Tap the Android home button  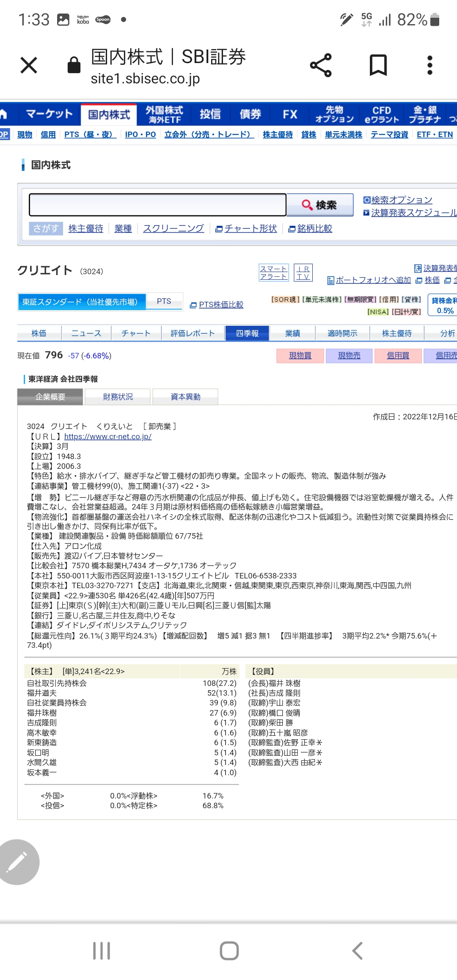click(x=229, y=951)
